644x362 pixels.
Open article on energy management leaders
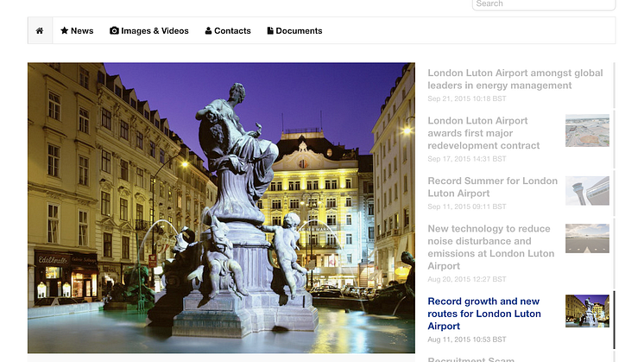click(515, 79)
